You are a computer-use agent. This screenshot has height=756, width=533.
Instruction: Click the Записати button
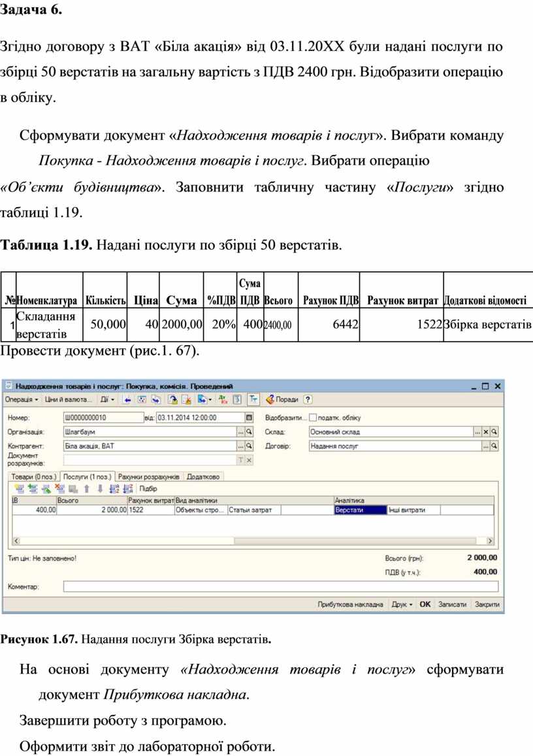point(453,604)
